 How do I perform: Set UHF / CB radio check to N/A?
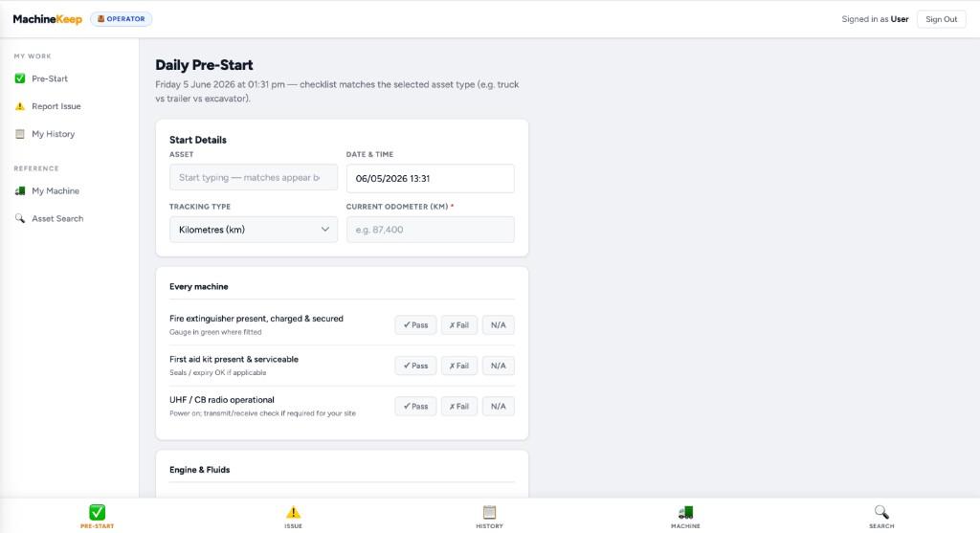tap(498, 406)
